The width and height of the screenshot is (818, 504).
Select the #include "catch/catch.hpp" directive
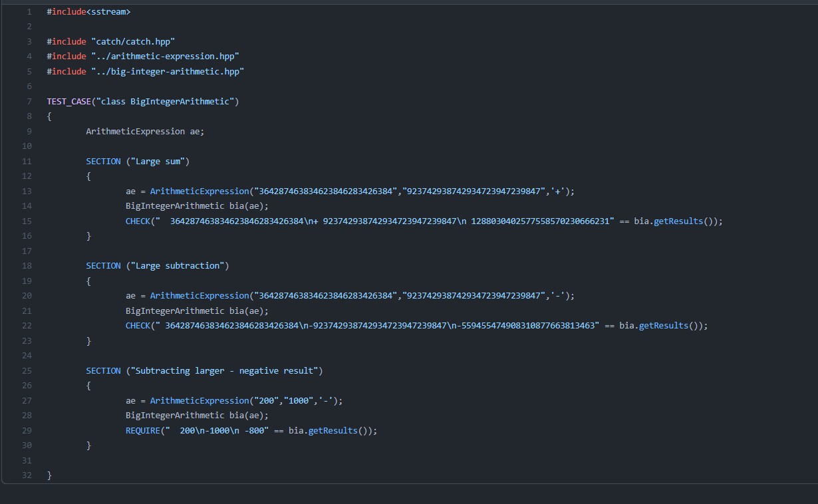coord(110,41)
